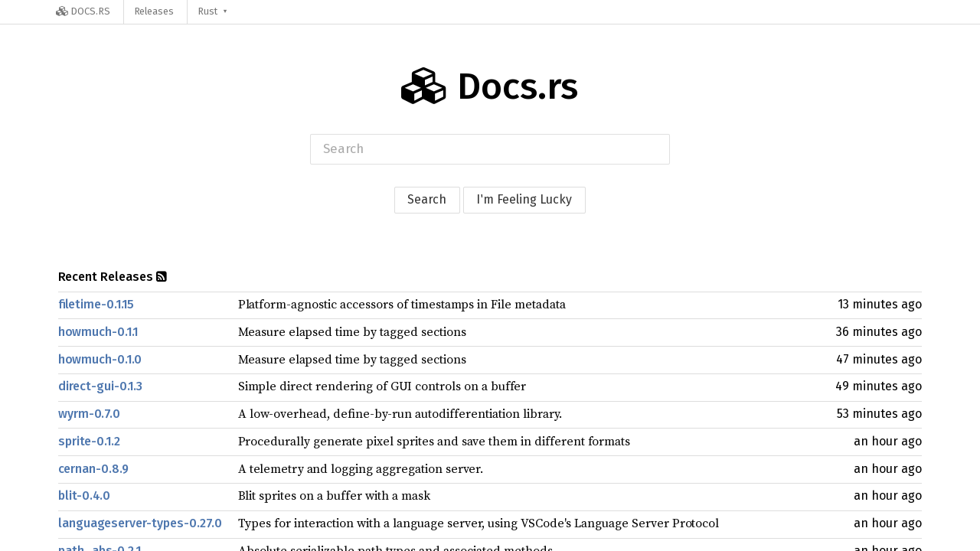Screen dimensions: 980x551
Task: Open the Releases menu item
Action: tap(154, 11)
